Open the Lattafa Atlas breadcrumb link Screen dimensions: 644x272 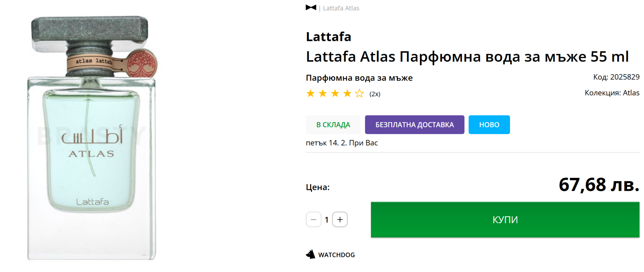341,8
